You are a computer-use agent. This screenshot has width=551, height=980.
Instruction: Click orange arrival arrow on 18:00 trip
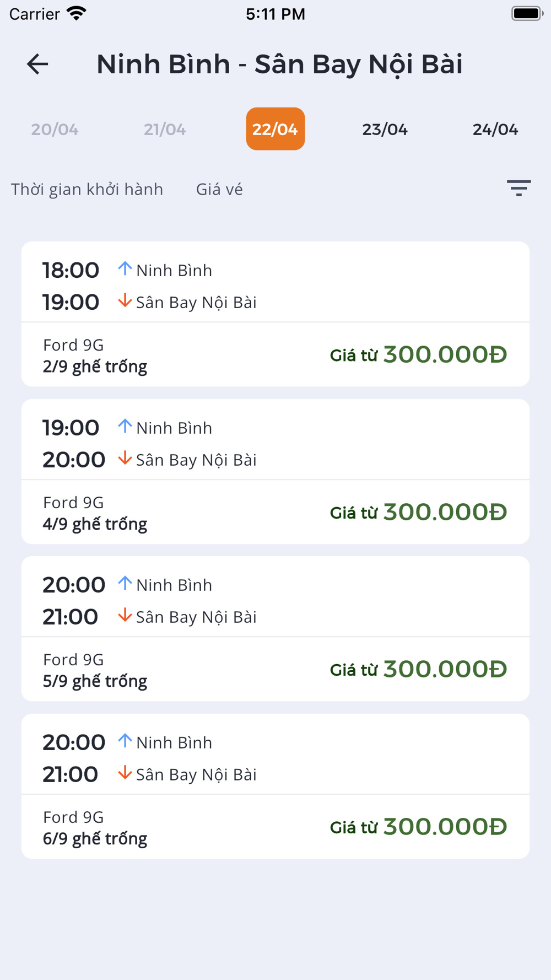[125, 301]
